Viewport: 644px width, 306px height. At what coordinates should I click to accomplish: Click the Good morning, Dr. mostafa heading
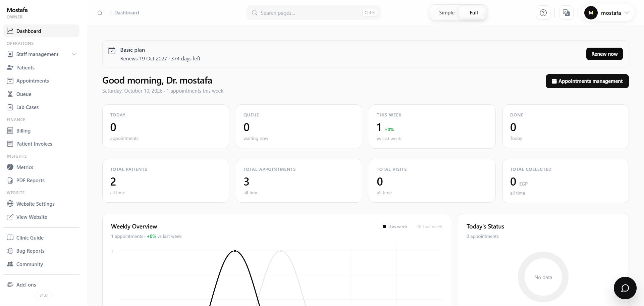pos(157,81)
